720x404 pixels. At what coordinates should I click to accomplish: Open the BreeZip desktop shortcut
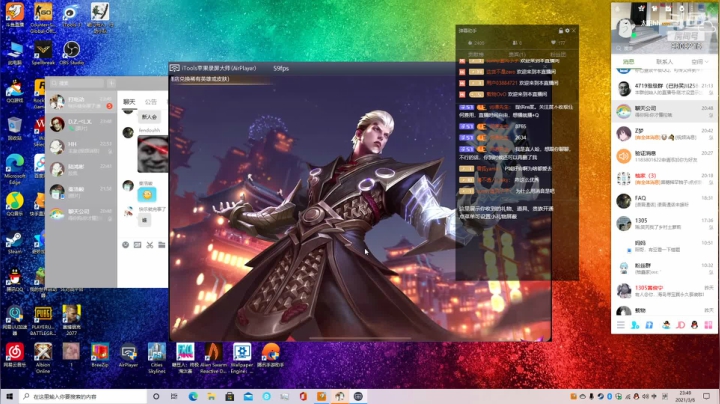tap(100, 355)
